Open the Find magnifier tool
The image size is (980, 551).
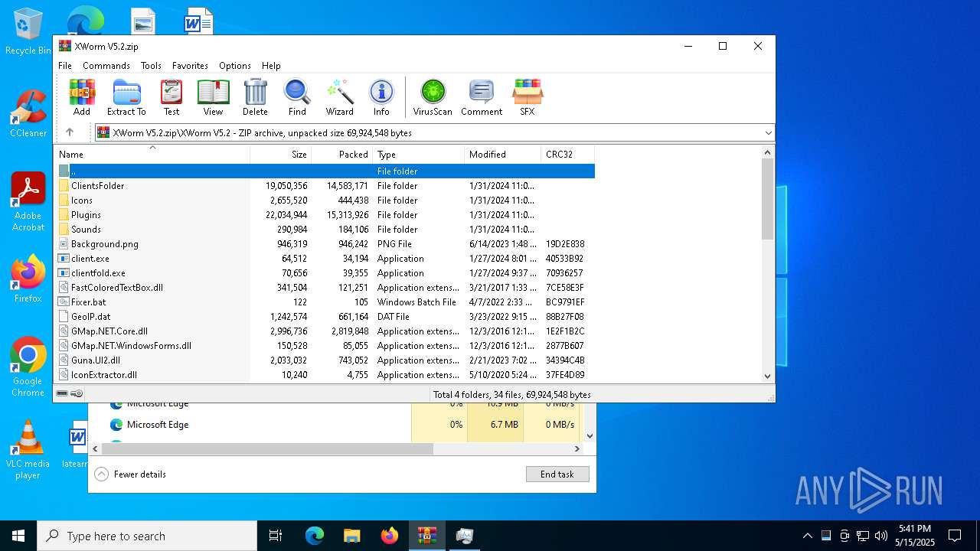[297, 97]
